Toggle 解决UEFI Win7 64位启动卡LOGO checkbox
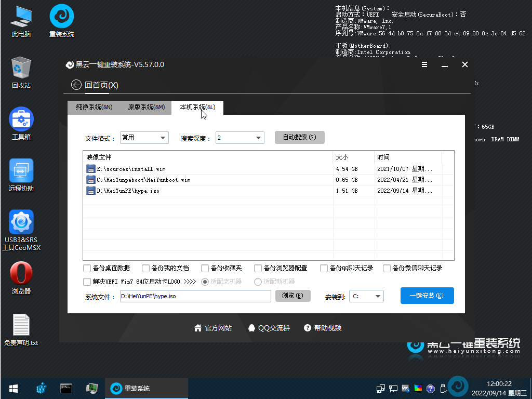The width and height of the screenshot is (532, 399). coord(87,282)
